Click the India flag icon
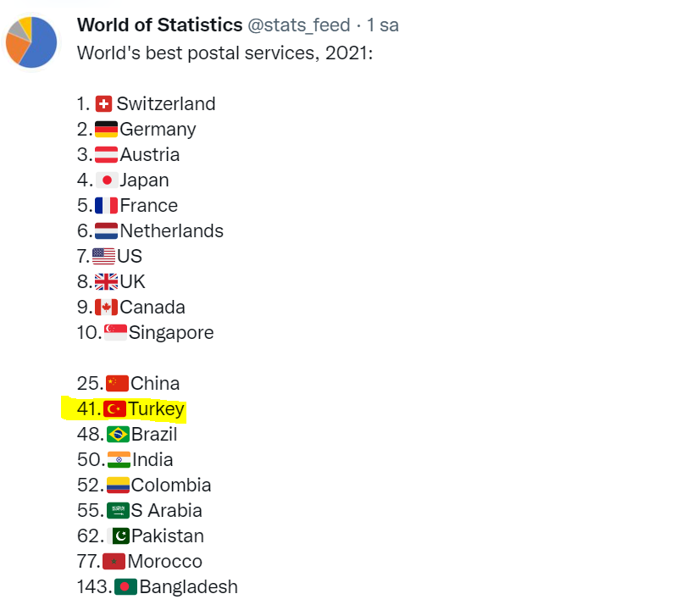 [119, 460]
